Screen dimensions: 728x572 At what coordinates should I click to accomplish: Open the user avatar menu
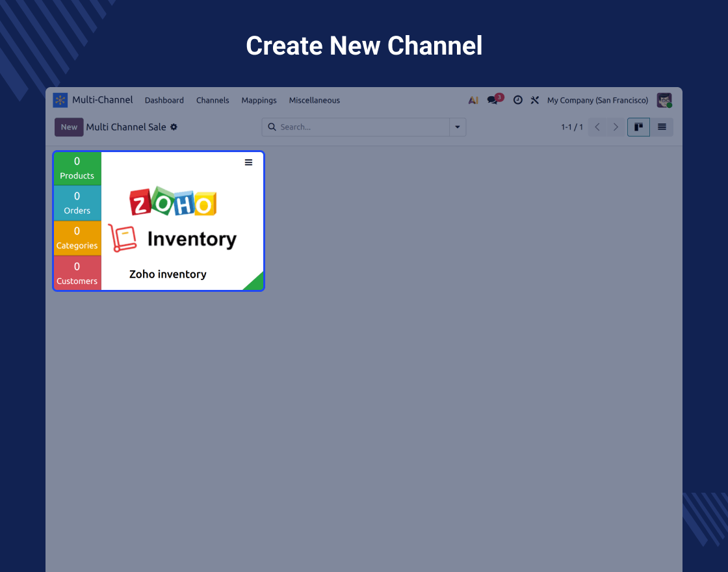(x=664, y=100)
